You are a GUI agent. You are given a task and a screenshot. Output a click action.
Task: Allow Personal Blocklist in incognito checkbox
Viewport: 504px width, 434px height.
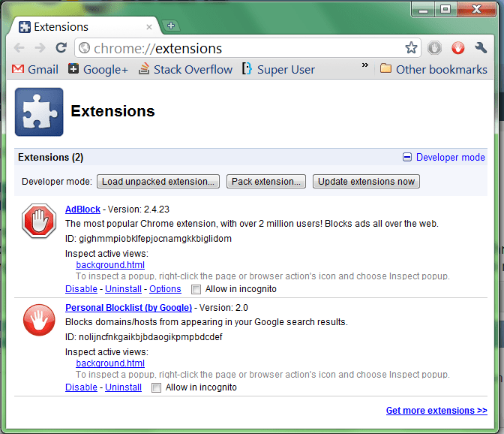point(156,387)
